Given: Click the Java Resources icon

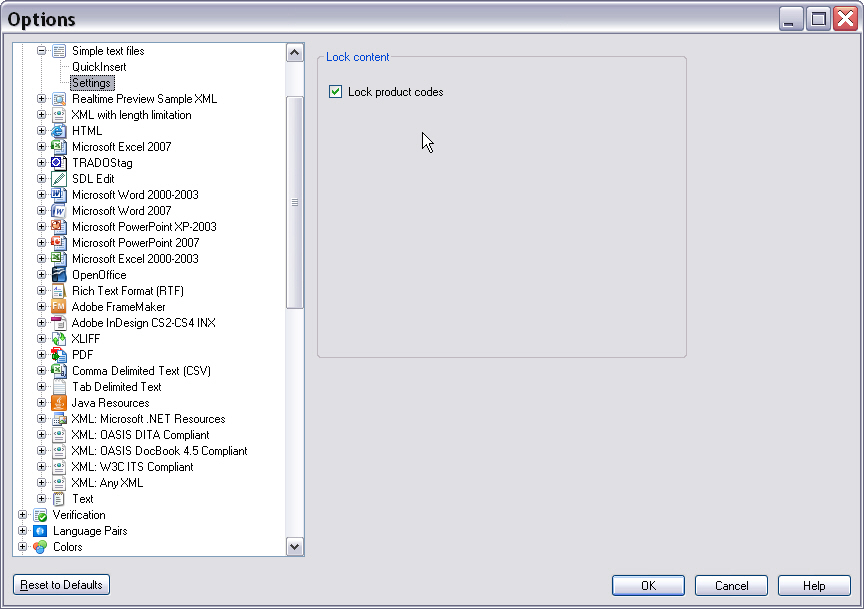Looking at the screenshot, I should tap(59, 403).
